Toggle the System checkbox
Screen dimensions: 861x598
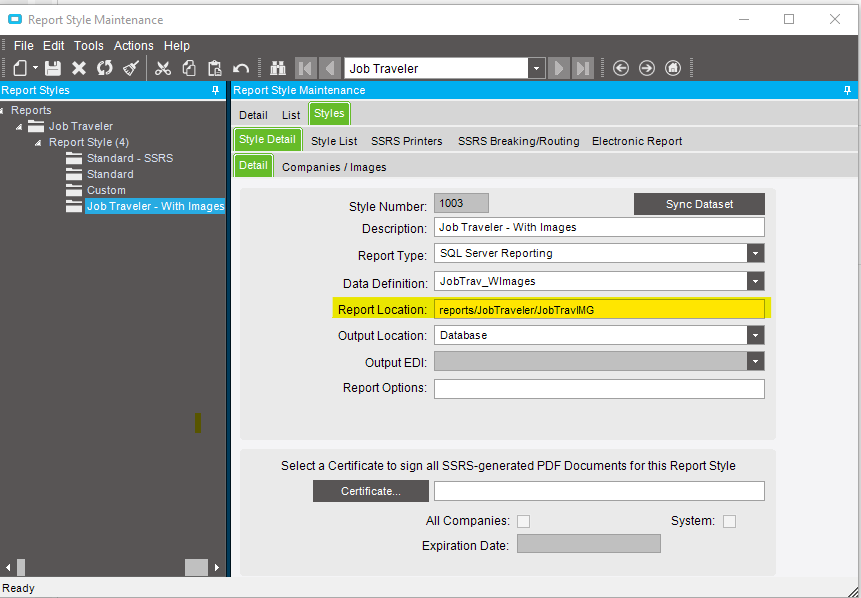[729, 521]
